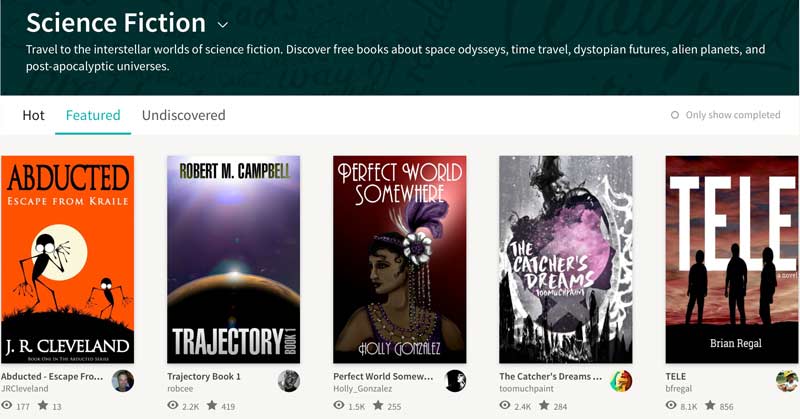Click the 8.1K views count
800x419 pixels.
coord(689,407)
